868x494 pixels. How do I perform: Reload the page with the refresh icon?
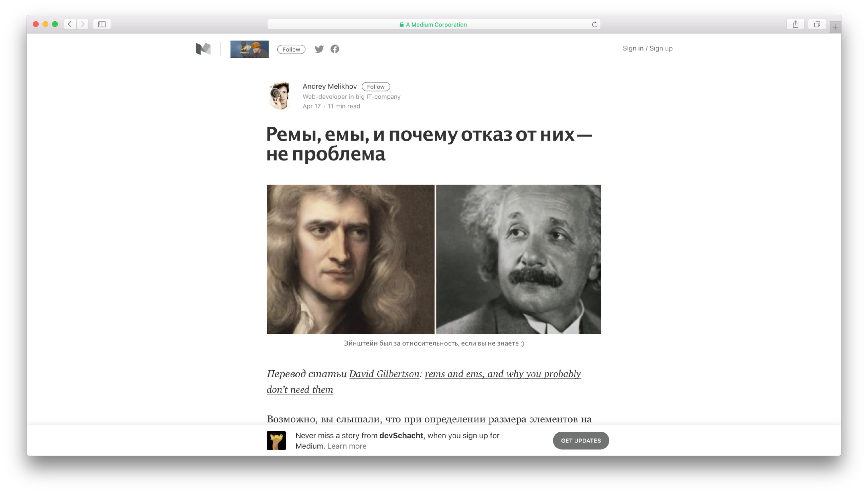(594, 24)
